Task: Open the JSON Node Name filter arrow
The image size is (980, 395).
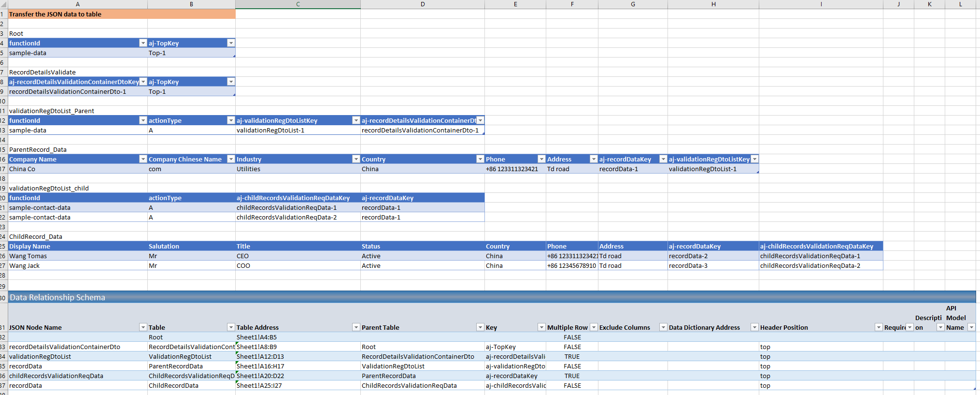Action: (142, 327)
